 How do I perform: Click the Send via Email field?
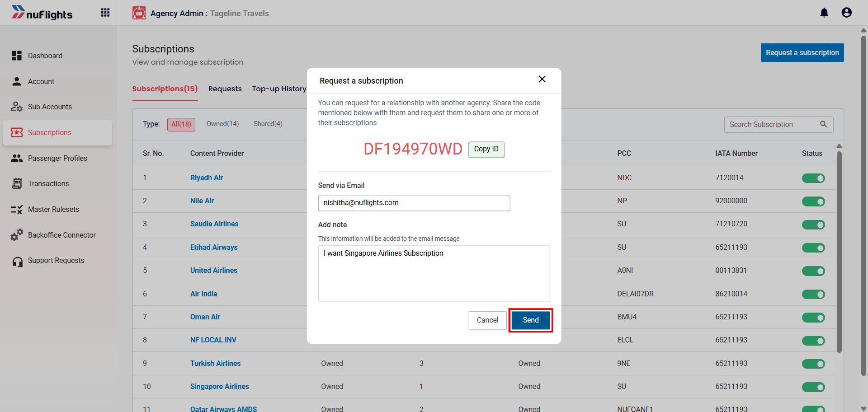click(x=414, y=203)
